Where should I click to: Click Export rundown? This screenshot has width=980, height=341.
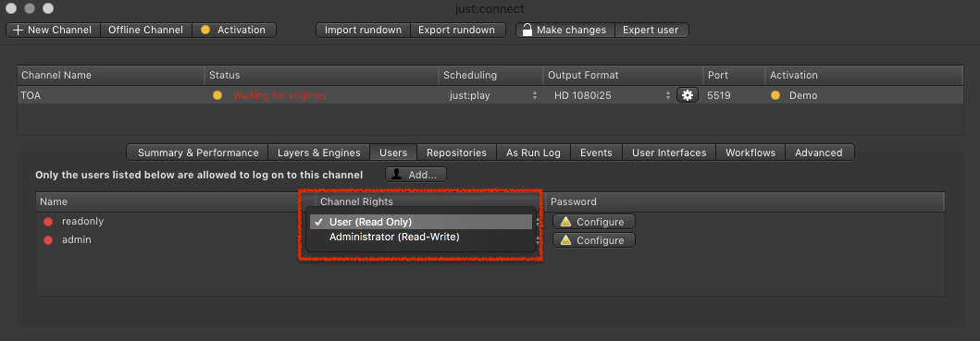[x=457, y=30]
